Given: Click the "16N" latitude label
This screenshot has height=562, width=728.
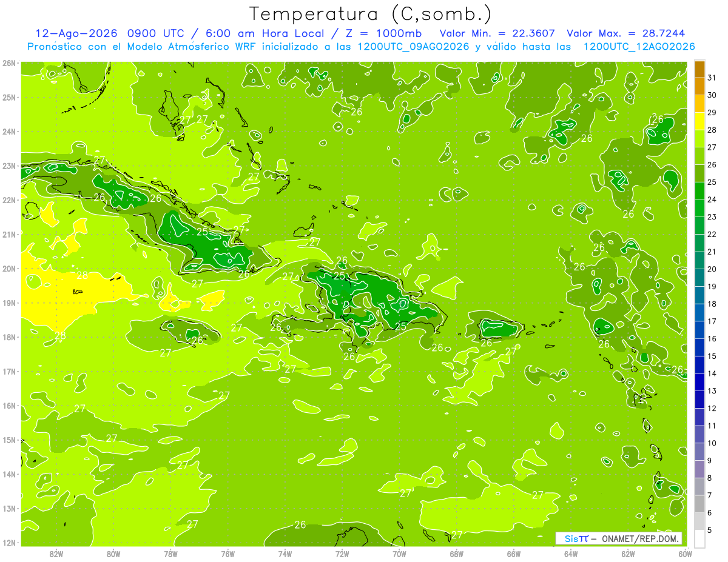Looking at the screenshot, I should point(9,406).
